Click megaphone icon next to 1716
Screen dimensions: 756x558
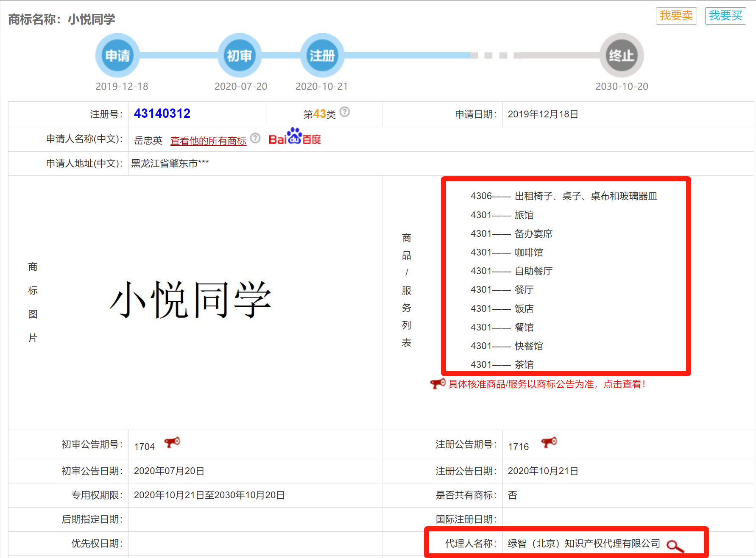(x=549, y=443)
